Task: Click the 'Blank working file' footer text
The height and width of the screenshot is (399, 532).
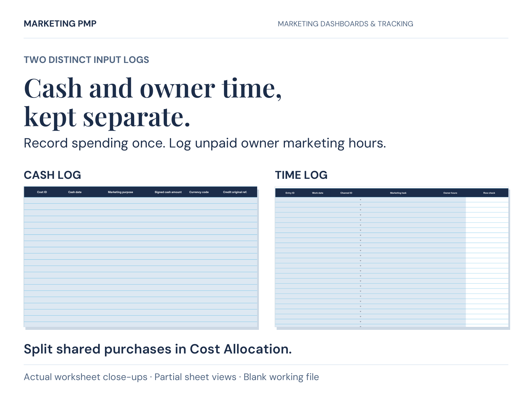Action: click(281, 377)
